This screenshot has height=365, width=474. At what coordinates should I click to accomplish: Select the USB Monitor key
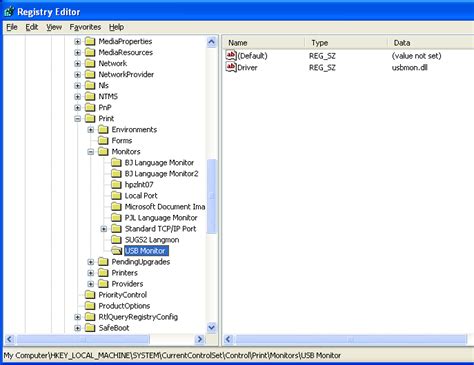pos(146,251)
